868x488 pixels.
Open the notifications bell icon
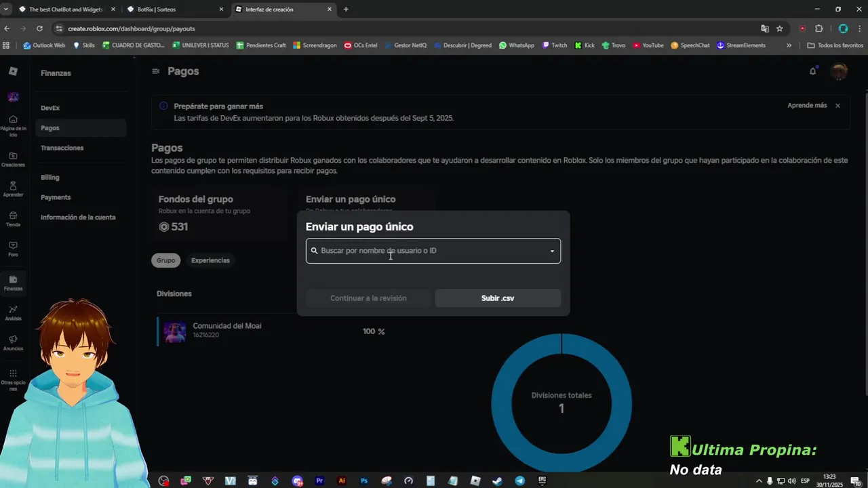[812, 71]
